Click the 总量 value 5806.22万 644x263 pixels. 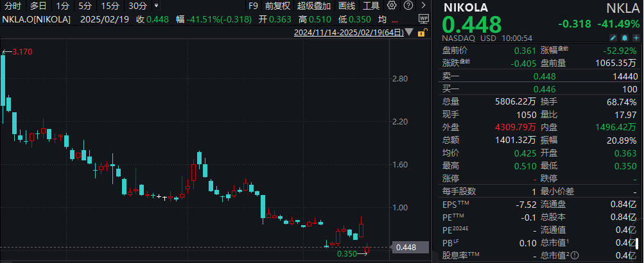point(515,102)
